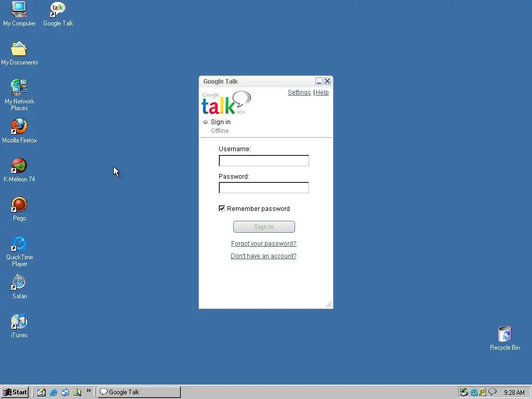
Task: Click the 'Username:' label
Action: 235,149
